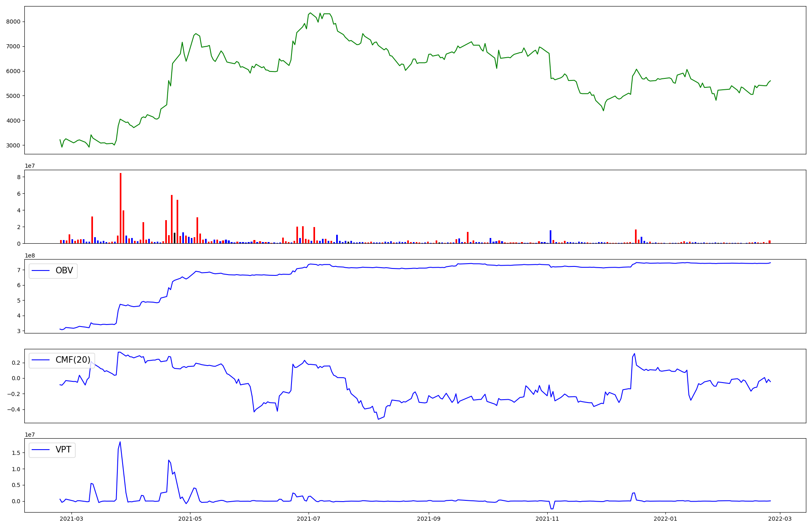Viewport: 812px width, 528px height.
Task: Click the 3000 price axis label
Action: (x=13, y=145)
